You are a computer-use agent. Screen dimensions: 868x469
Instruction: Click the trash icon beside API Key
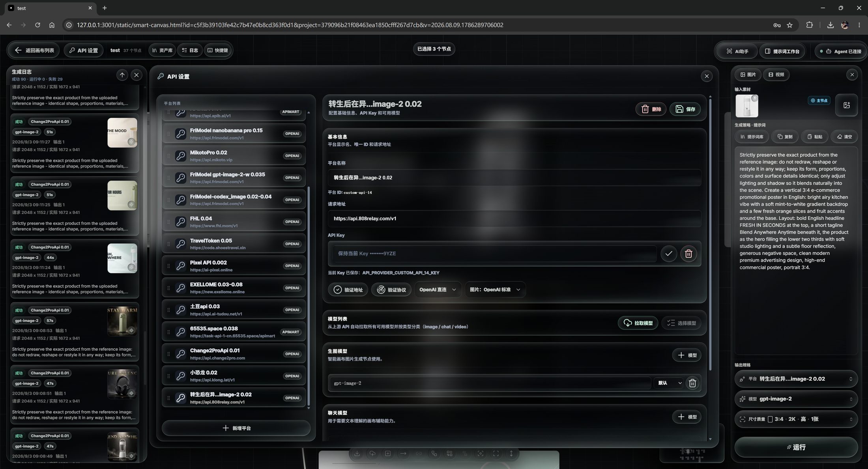tap(688, 254)
